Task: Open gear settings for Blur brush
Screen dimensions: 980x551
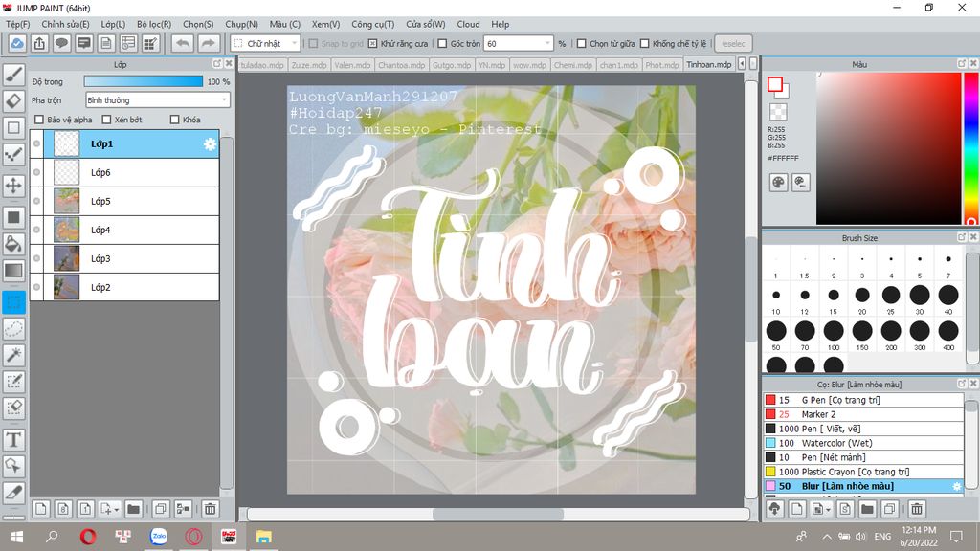Action: pyautogui.click(x=956, y=486)
